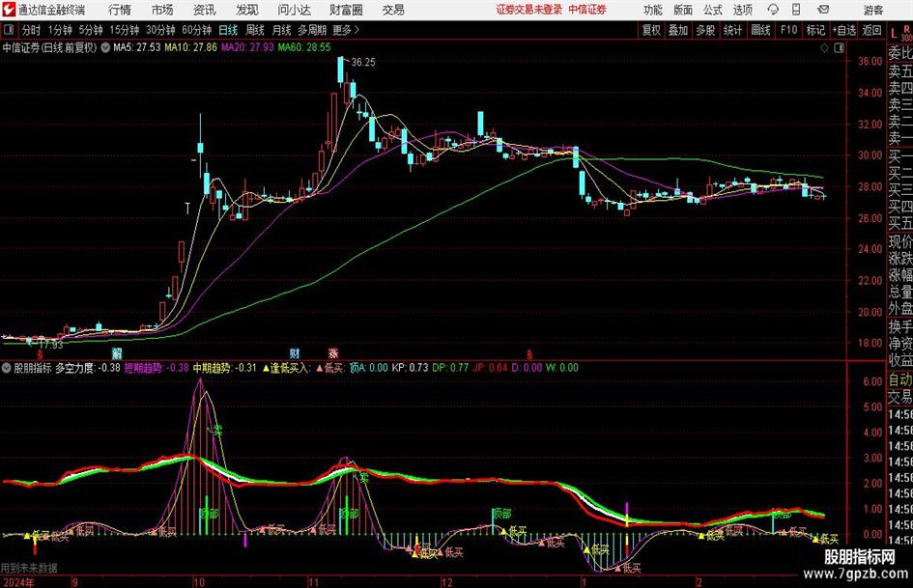
Task: Click the 画线 drawing button
Action: 761,30
